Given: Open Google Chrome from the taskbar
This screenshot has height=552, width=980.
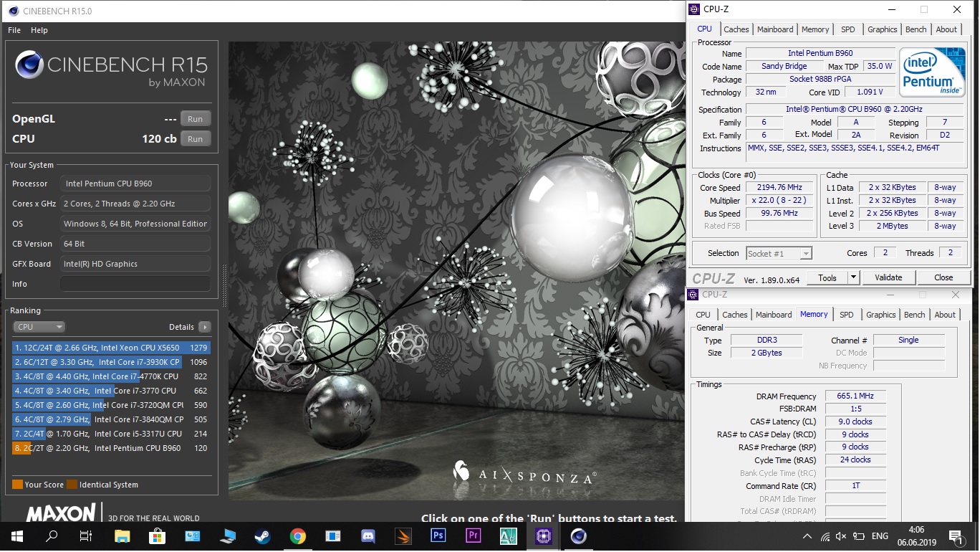Looking at the screenshot, I should [x=297, y=536].
